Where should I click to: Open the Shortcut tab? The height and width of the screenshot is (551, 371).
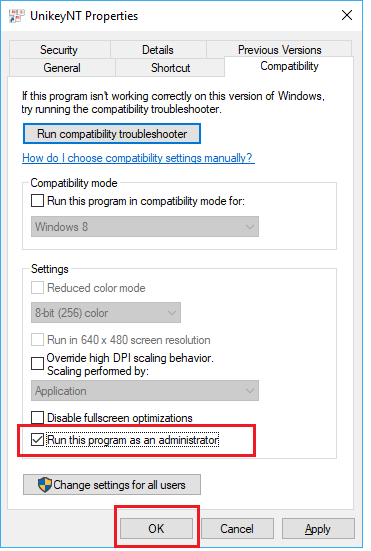pyautogui.click(x=170, y=67)
